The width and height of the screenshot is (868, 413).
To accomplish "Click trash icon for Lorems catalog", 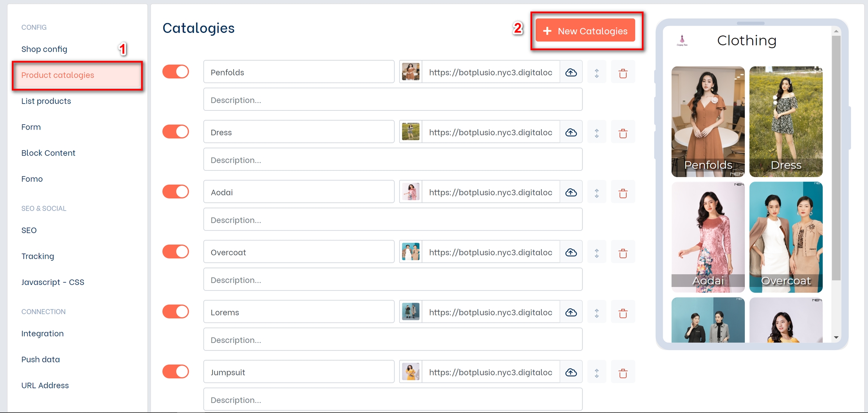I will tap(623, 313).
